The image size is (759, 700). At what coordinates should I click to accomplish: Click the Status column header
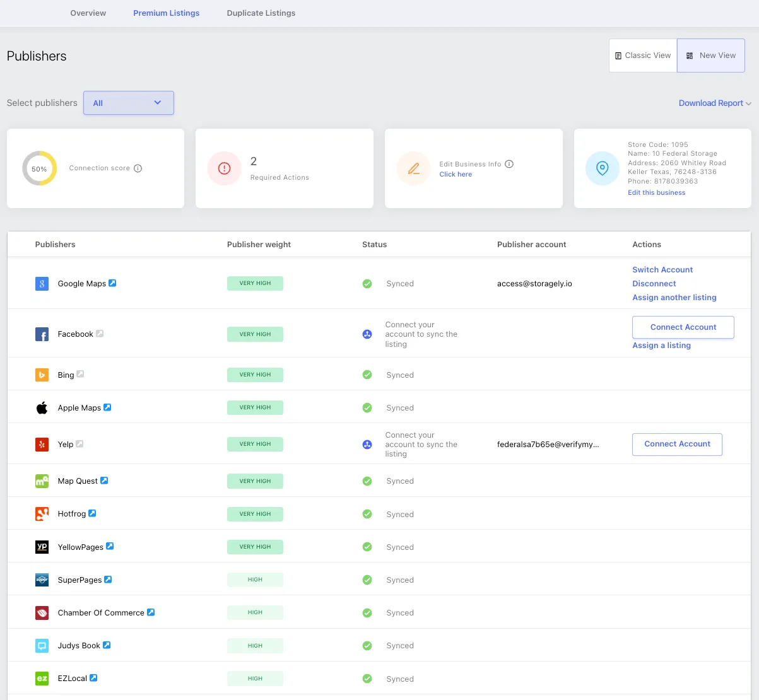375,245
